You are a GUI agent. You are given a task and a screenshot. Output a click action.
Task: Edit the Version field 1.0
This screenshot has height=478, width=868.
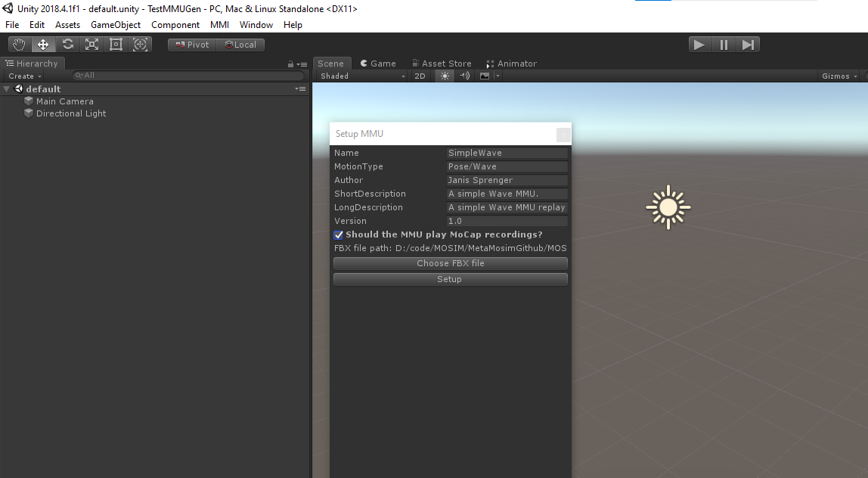[x=507, y=220]
